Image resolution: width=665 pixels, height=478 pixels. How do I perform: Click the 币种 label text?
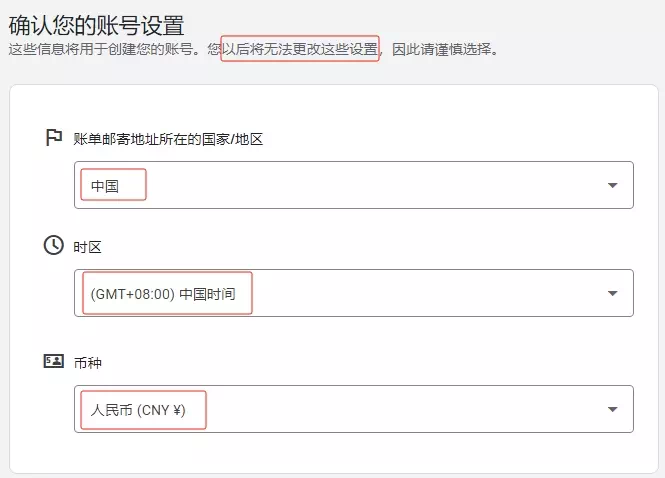tap(88, 362)
